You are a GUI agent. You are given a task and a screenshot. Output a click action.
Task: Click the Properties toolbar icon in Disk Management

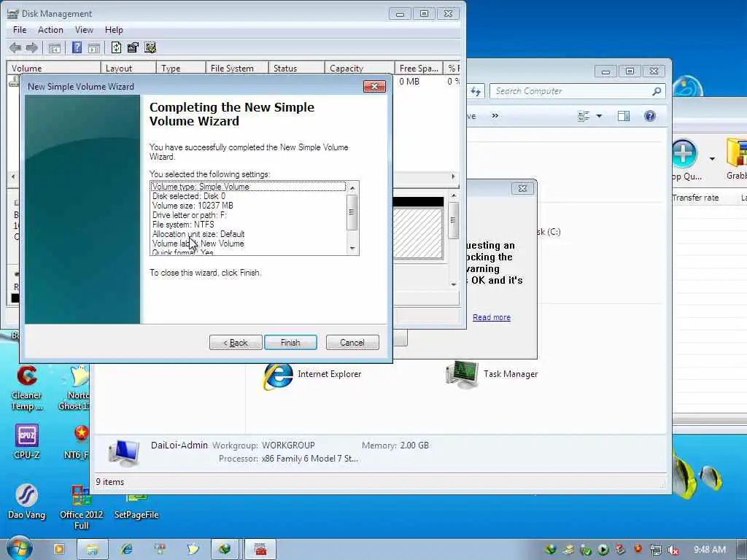pos(133,47)
